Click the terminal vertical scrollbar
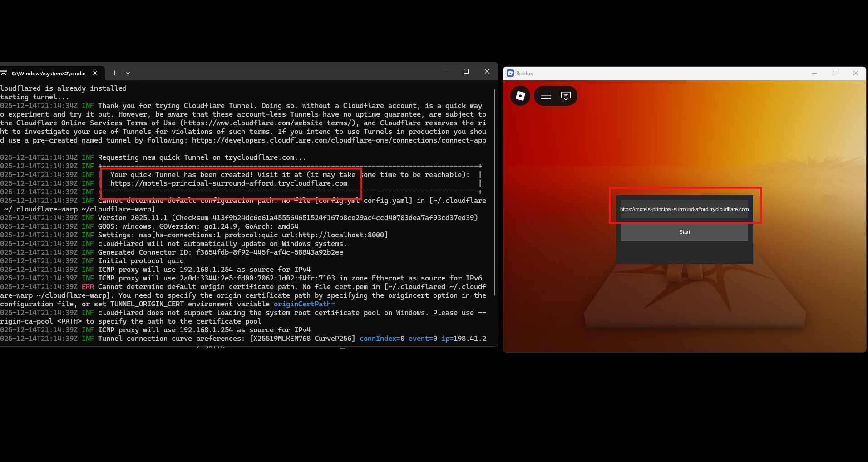The height and width of the screenshot is (462, 868). click(494, 191)
